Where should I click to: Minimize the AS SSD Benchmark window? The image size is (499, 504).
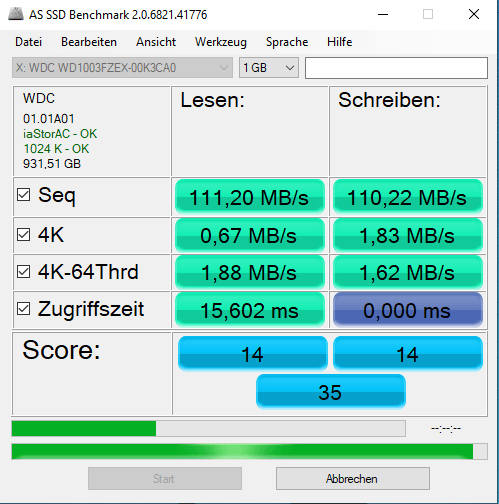(x=383, y=14)
